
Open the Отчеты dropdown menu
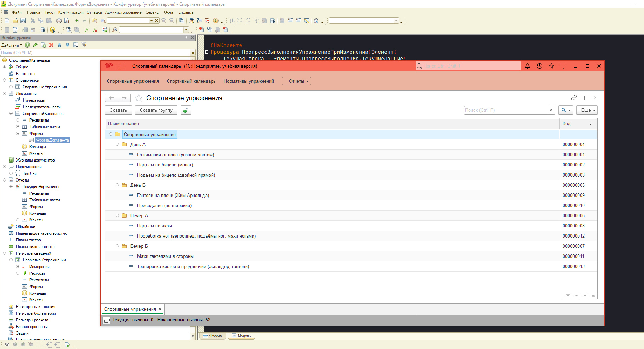(x=296, y=81)
